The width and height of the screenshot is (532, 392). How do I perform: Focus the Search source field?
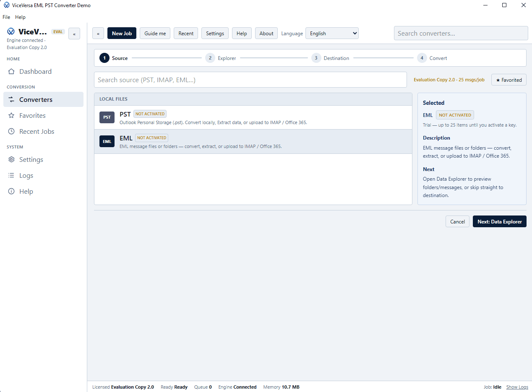tap(250, 80)
